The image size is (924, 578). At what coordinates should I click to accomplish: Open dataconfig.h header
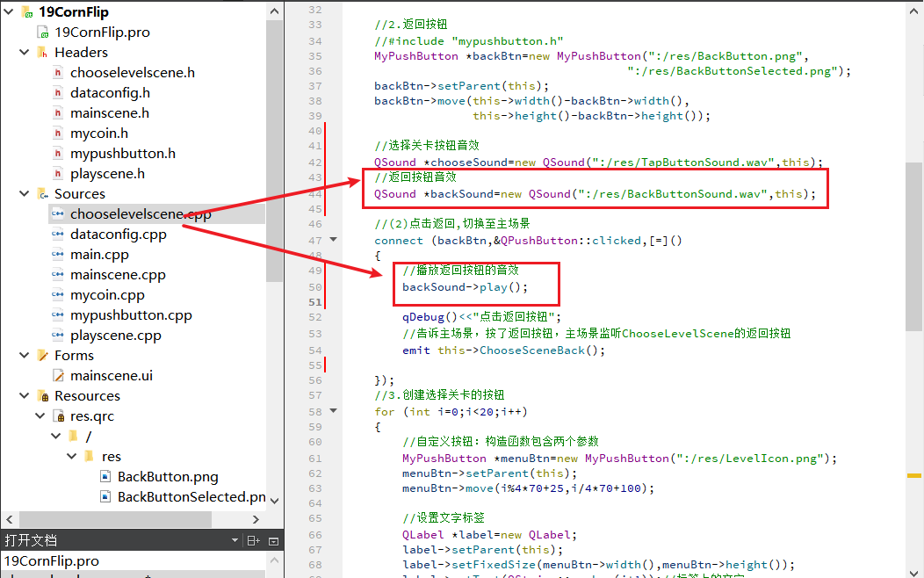pyautogui.click(x=110, y=92)
